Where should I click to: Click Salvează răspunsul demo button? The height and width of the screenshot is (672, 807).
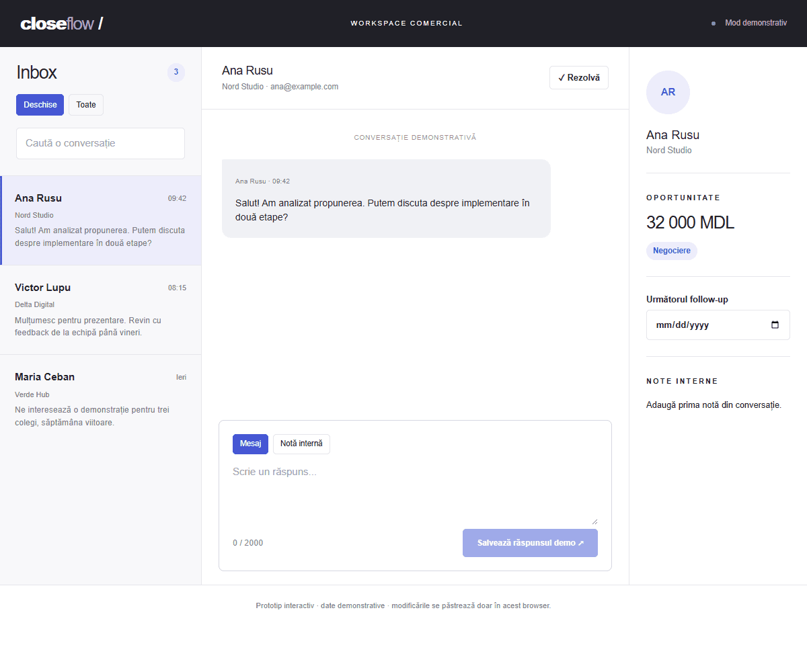click(x=530, y=543)
